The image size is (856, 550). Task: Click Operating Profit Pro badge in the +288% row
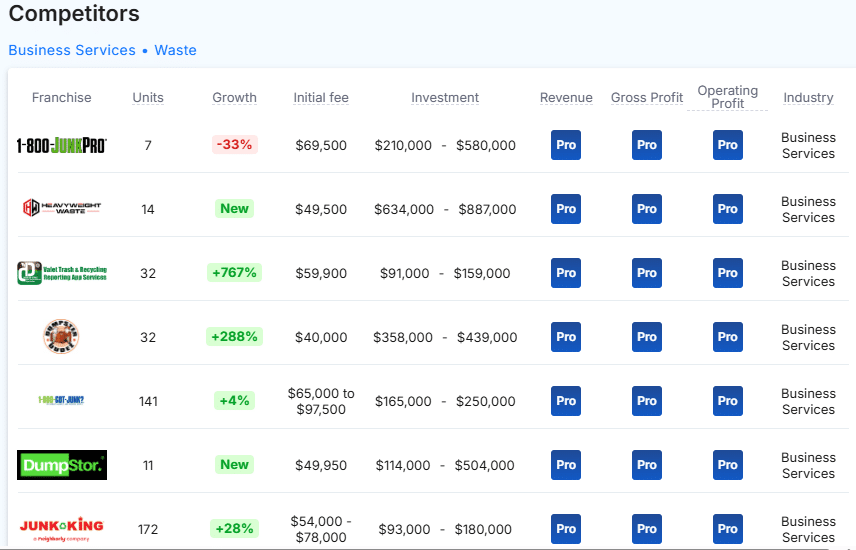727,336
